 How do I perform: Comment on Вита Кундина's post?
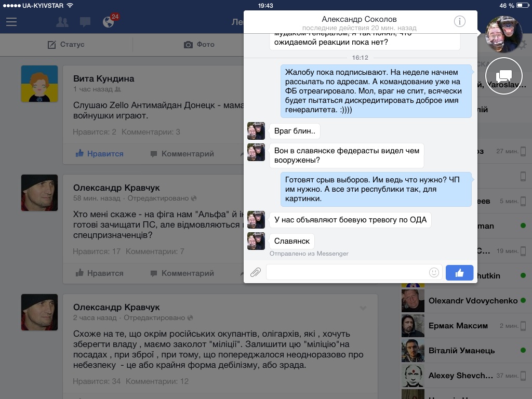pyautogui.click(x=182, y=154)
